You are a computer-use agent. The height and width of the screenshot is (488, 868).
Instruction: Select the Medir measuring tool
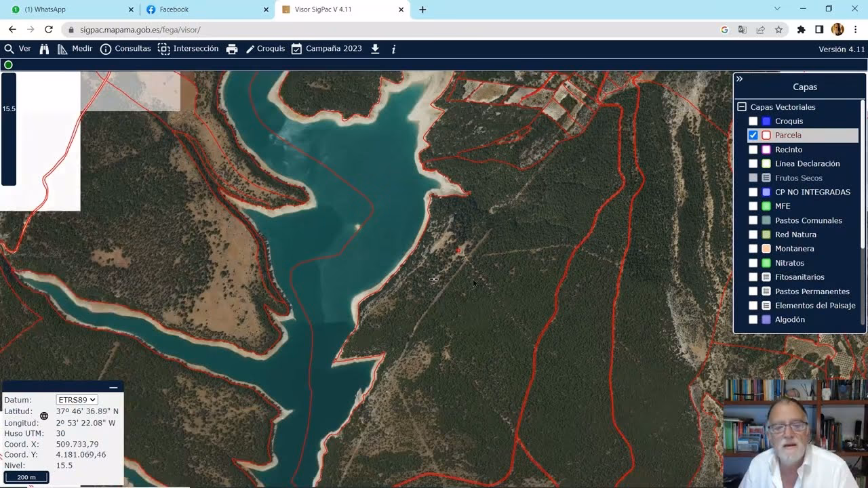pyautogui.click(x=75, y=49)
